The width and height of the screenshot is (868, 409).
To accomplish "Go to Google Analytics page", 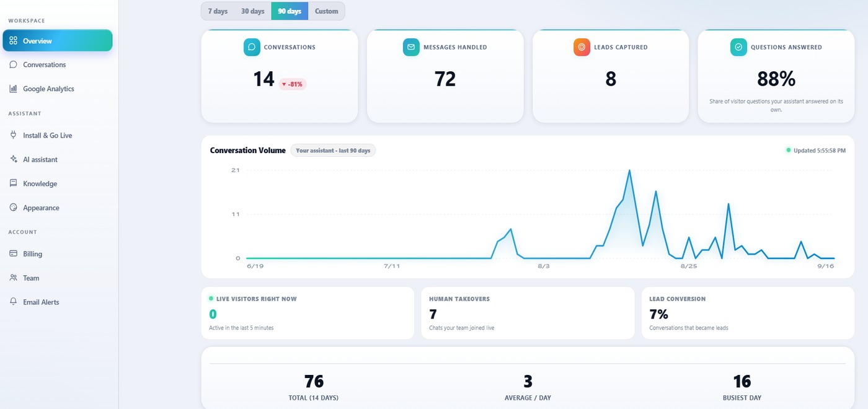I will point(58,89).
